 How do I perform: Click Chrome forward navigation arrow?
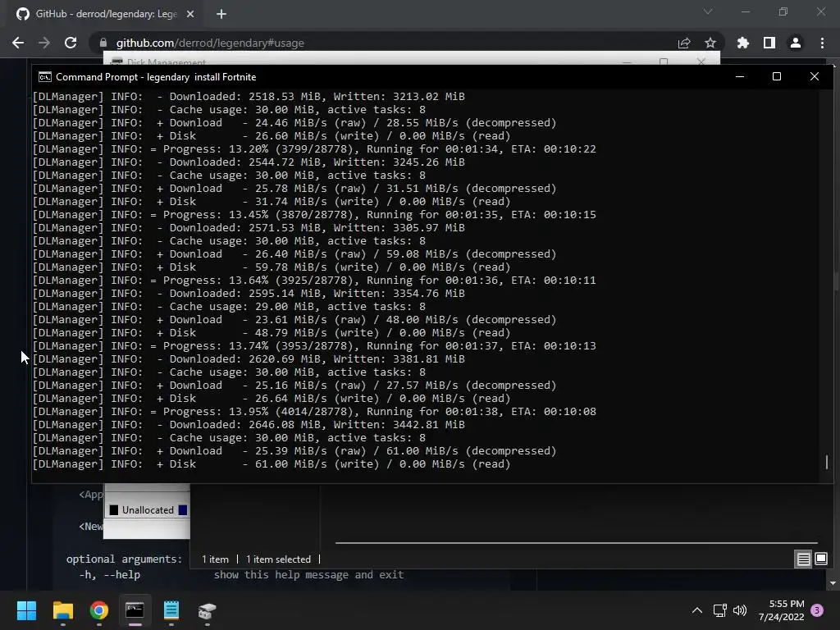point(44,43)
